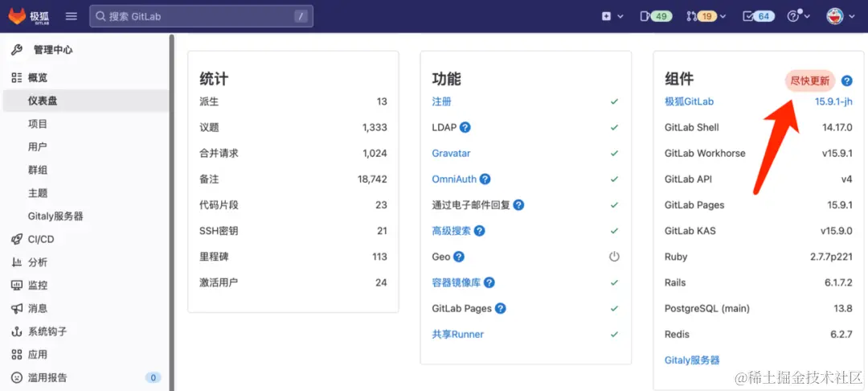Click the 里程碑 count 113
The width and height of the screenshot is (868, 391).
(x=379, y=257)
